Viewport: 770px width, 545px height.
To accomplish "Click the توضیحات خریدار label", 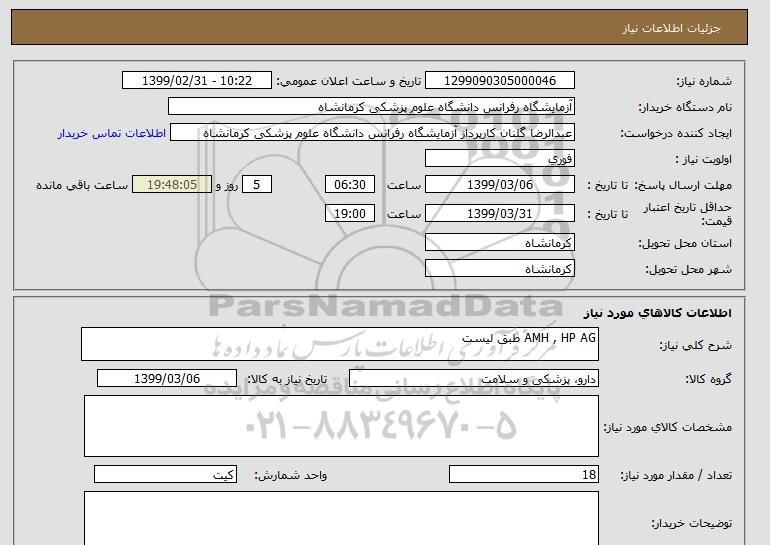I will tap(691, 523).
